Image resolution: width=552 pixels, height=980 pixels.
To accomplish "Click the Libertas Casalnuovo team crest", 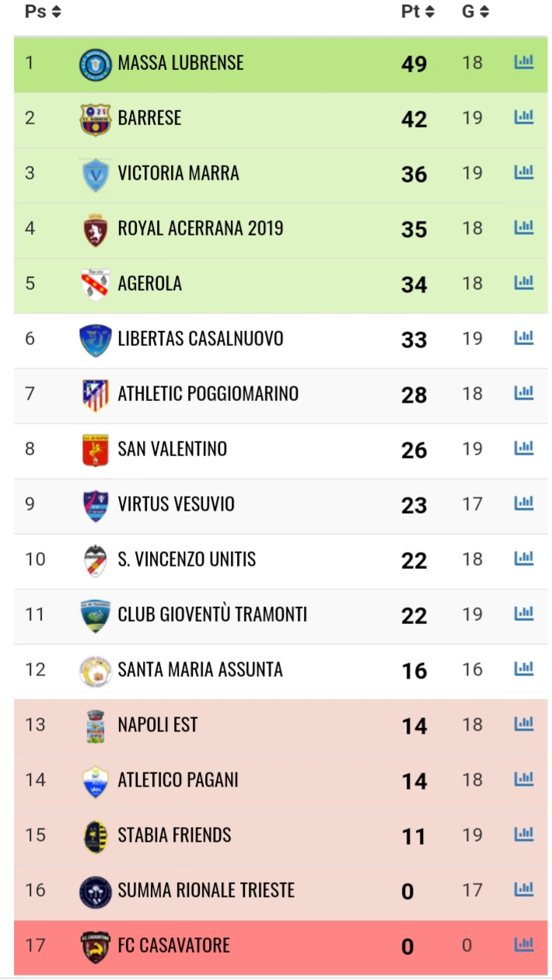I will pyautogui.click(x=96, y=340).
